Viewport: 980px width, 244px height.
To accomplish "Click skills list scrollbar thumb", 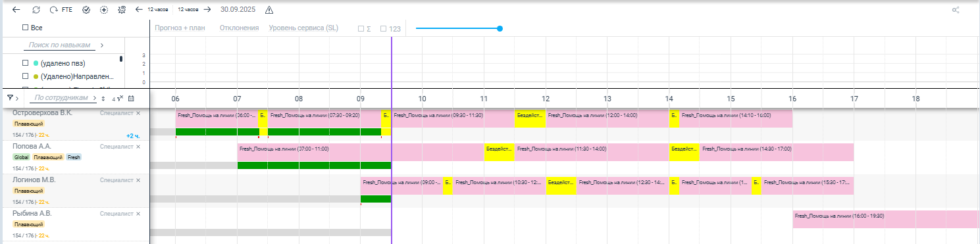I will click(120, 59).
